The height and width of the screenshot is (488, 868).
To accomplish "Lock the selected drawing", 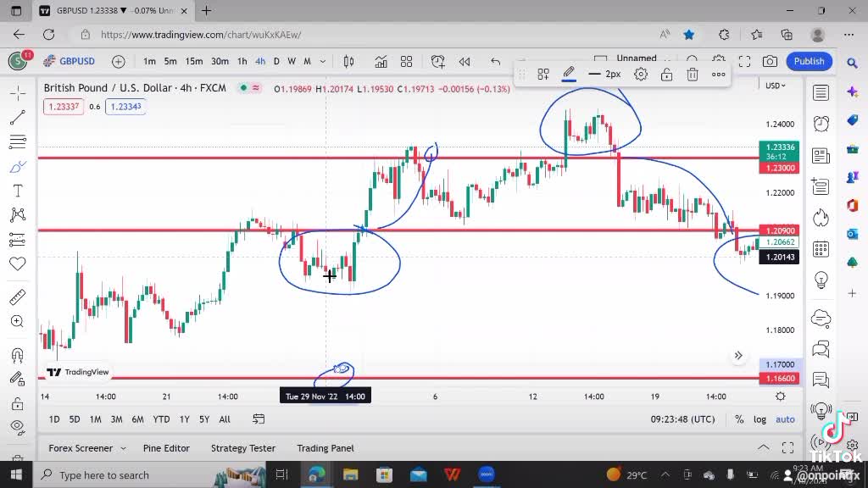I will [666, 75].
